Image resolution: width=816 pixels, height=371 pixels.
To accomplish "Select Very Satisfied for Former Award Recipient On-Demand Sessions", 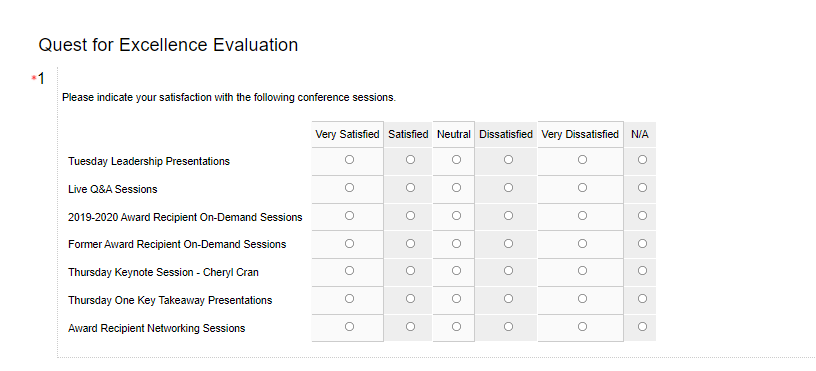I will click(x=349, y=243).
